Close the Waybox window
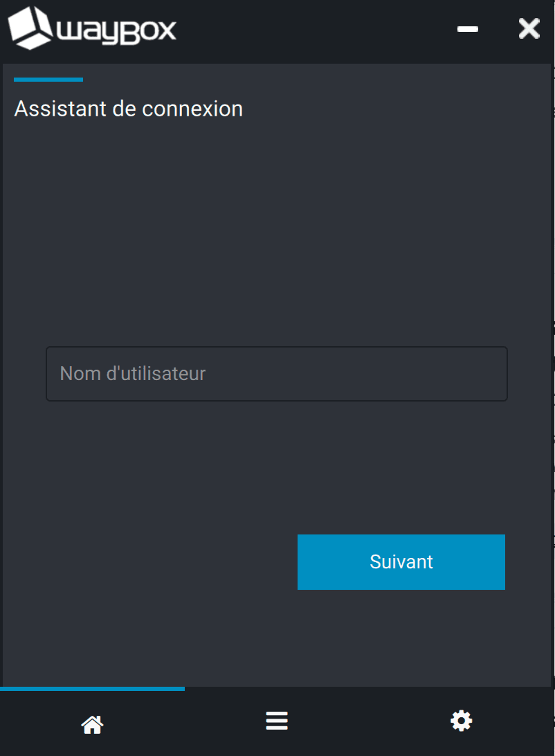 coord(529,29)
